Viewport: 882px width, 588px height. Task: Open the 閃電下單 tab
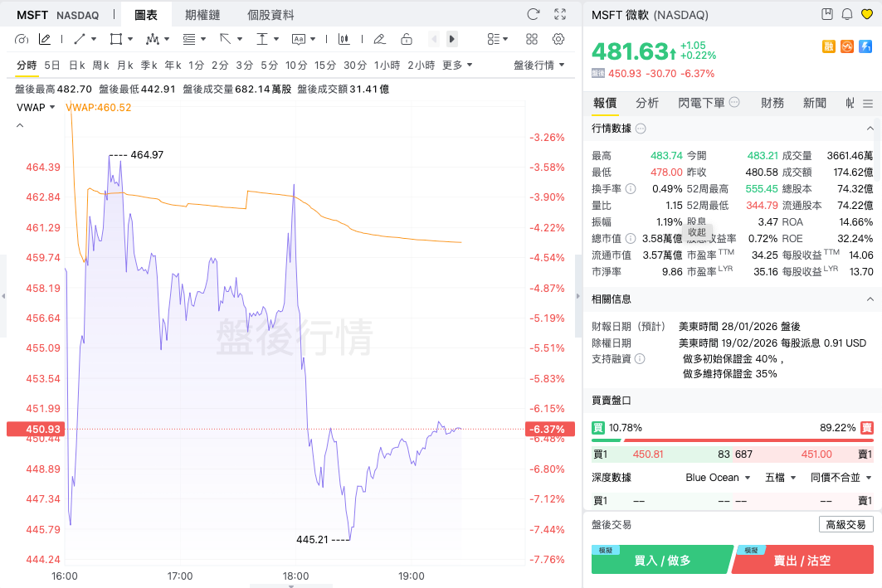701,103
